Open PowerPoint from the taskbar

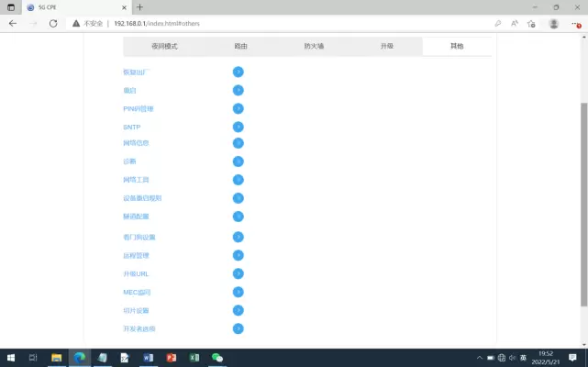pyautogui.click(x=172, y=358)
